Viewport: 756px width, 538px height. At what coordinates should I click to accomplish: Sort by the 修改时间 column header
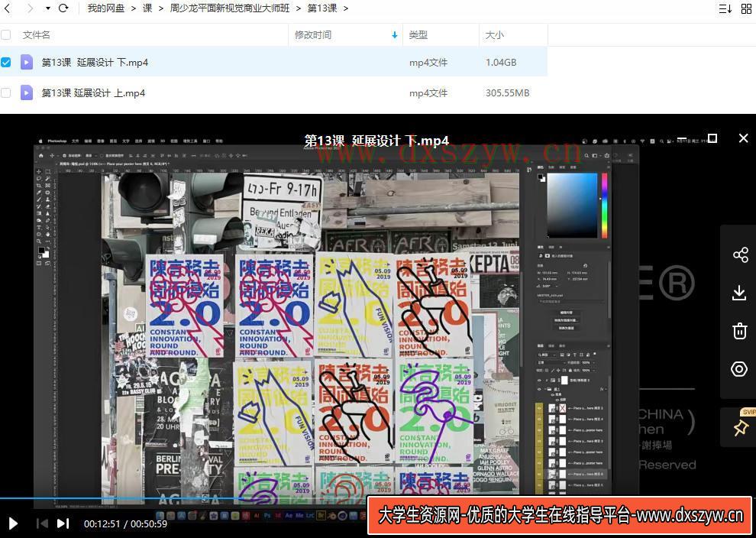point(313,34)
